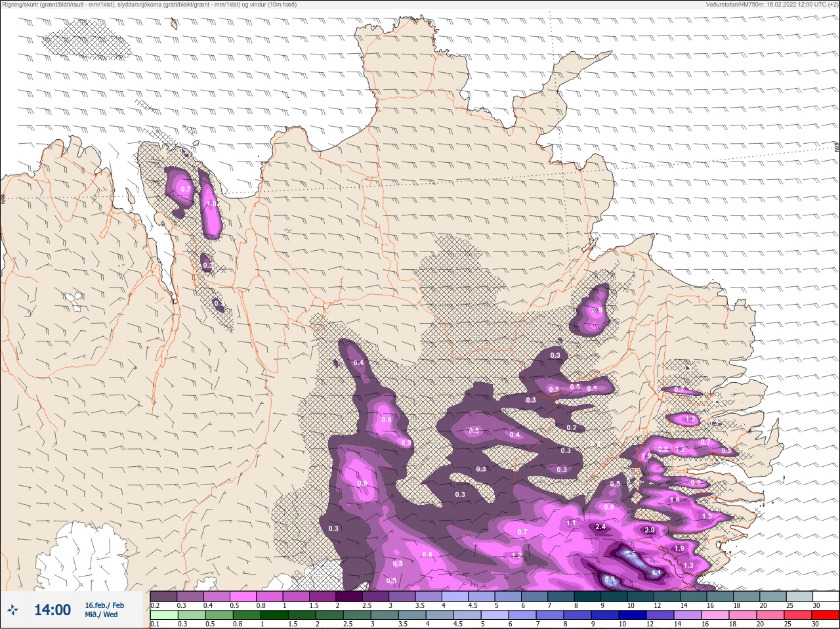
Task: Click the date text 16.feb./ Feb
Action: click(104, 605)
